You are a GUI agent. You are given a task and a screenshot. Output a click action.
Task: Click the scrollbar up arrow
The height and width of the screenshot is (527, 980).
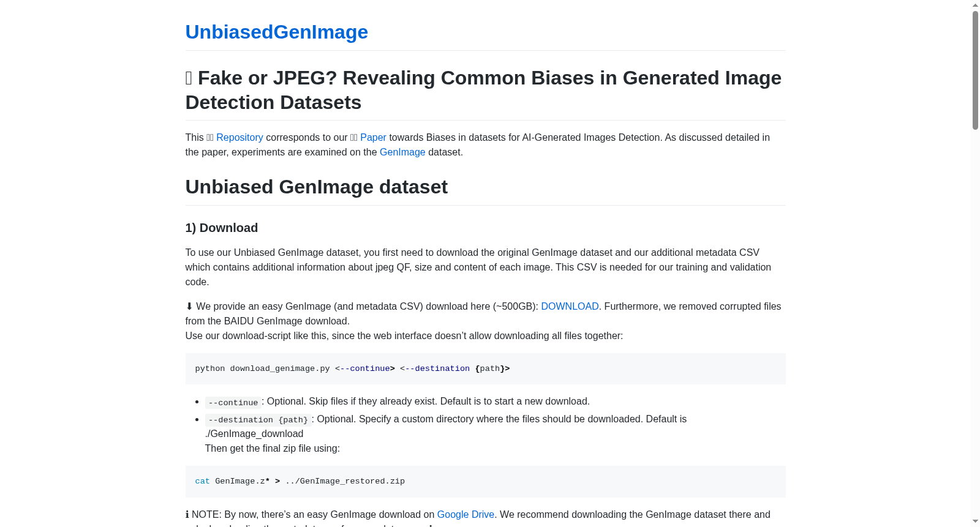tap(975, 5)
